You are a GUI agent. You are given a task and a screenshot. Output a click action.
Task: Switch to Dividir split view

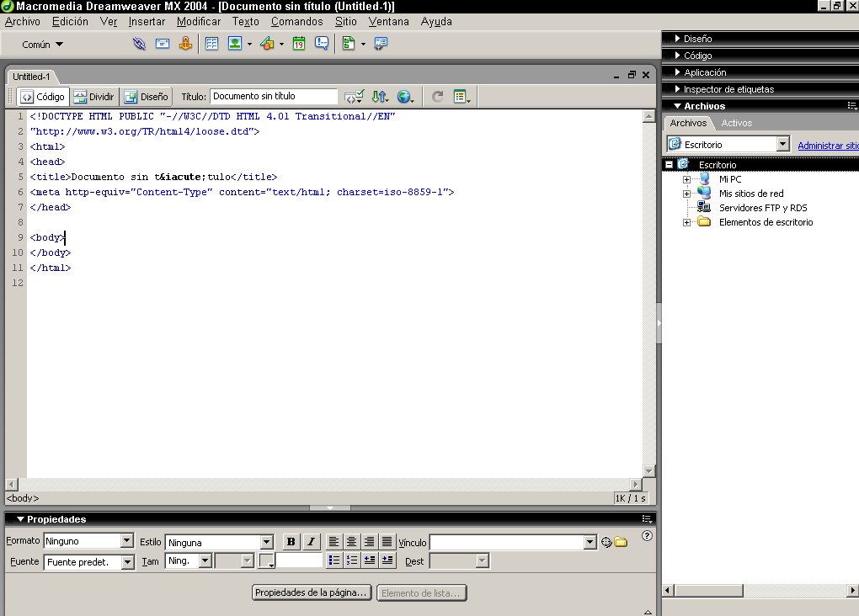coord(94,97)
